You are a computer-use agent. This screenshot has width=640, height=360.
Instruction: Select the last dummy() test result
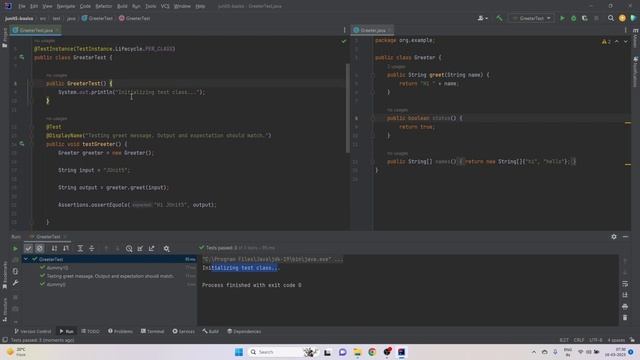56,284
